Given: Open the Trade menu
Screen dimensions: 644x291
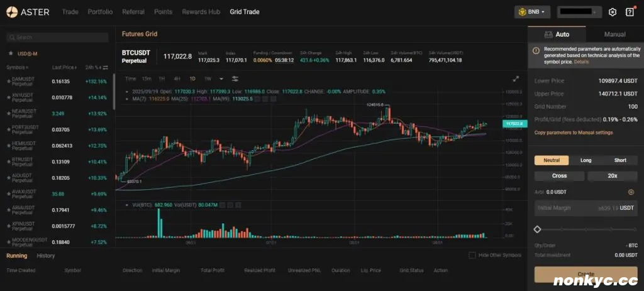Looking at the screenshot, I should pos(70,12).
